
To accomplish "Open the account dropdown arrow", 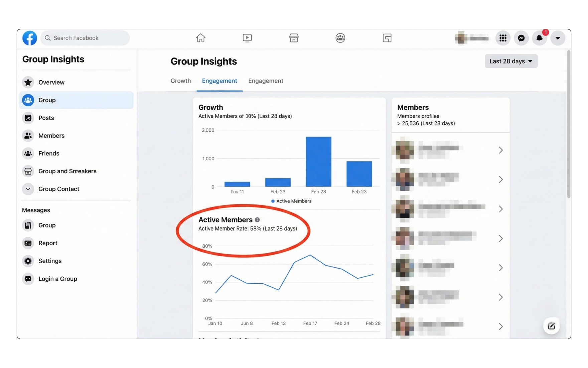I will (558, 38).
